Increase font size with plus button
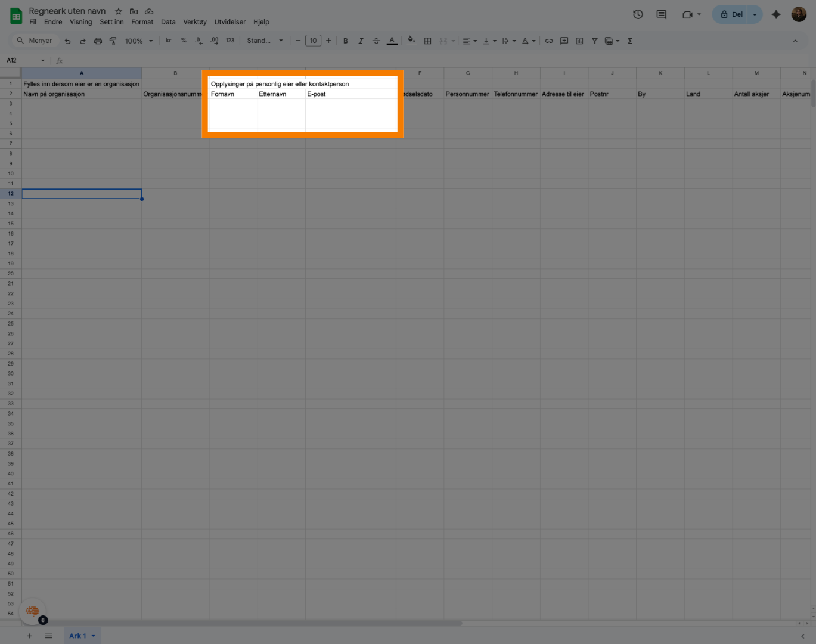This screenshot has height=644, width=816. pos(328,41)
